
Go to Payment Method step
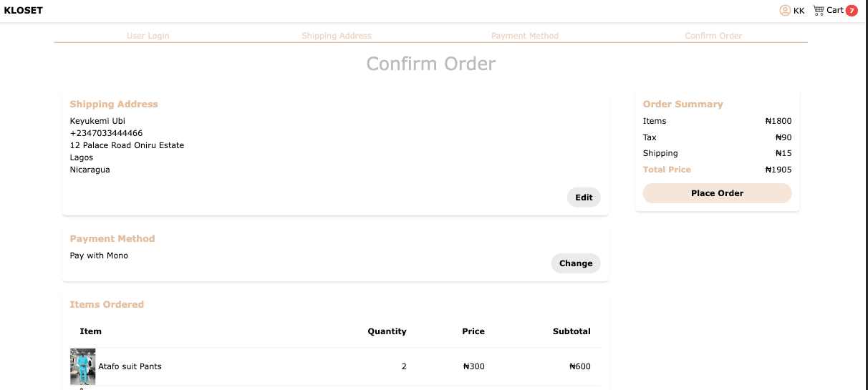[525, 36]
